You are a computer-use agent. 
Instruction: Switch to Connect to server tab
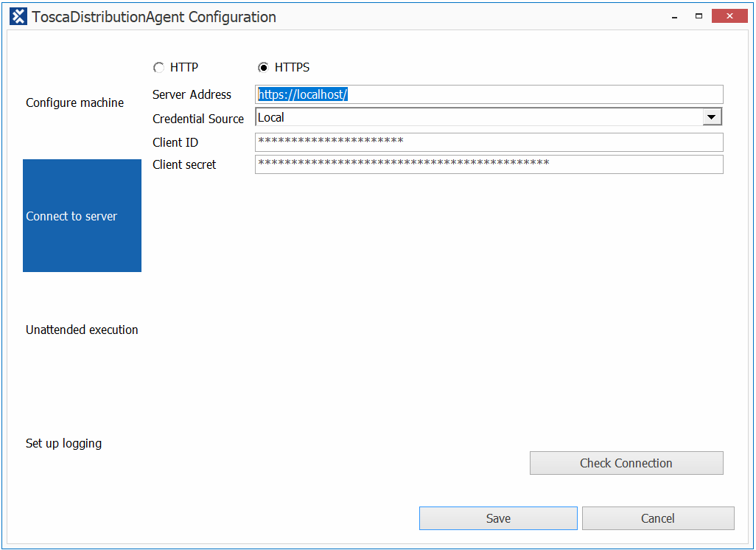[82, 216]
